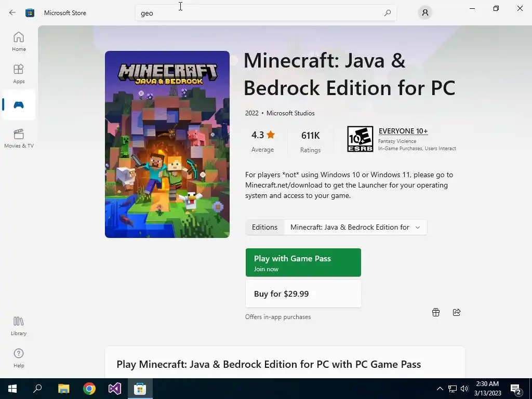Click the Share icon for Minecraft
Screen dimensions: 532x399
click(457, 312)
